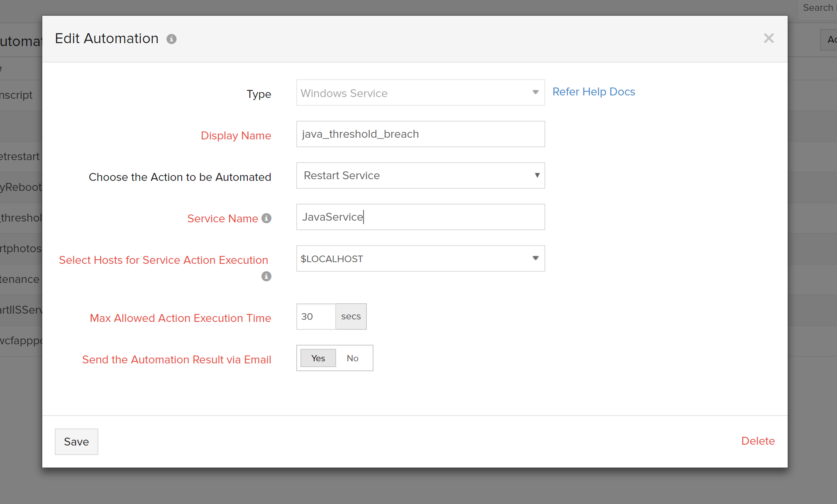
Task: Select Yes for email automation result
Action: pyautogui.click(x=318, y=358)
